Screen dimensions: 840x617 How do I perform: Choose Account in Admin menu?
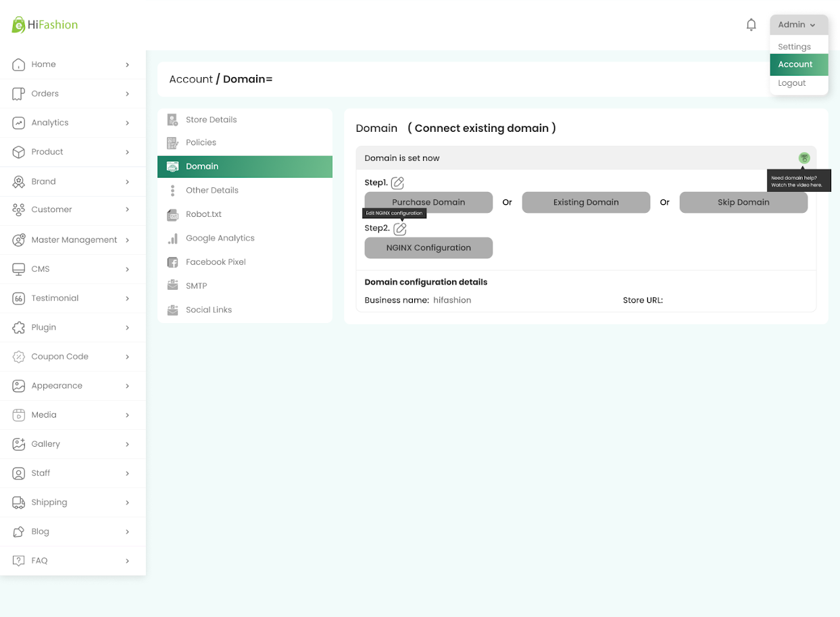(799, 64)
